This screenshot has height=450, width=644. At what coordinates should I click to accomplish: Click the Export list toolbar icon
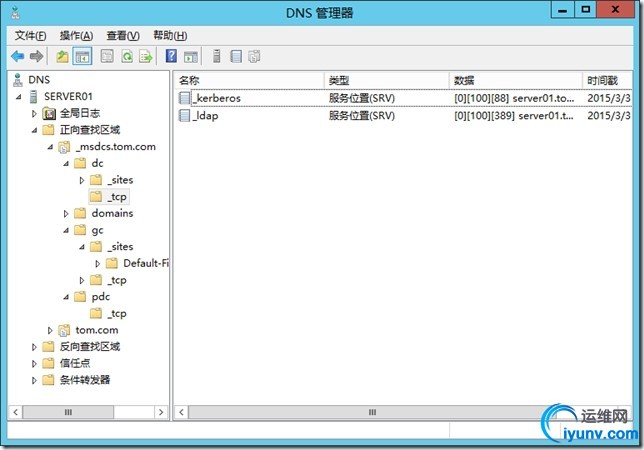[146, 56]
